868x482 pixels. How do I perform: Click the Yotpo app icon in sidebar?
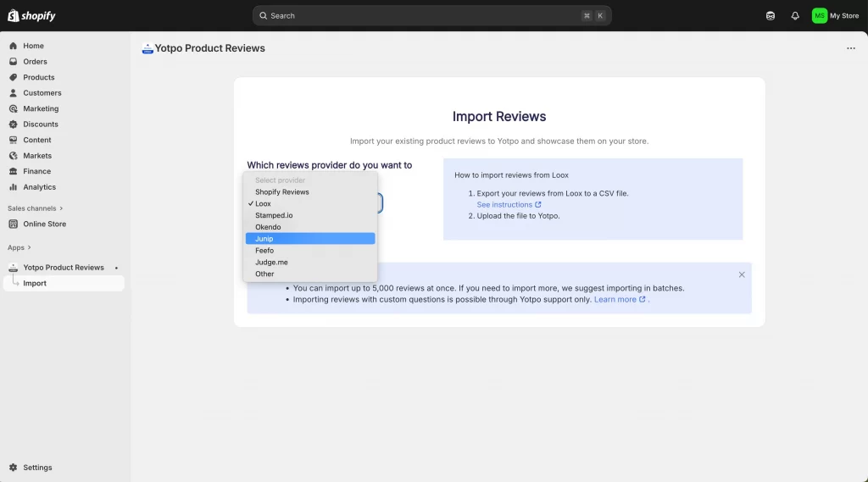tap(14, 268)
